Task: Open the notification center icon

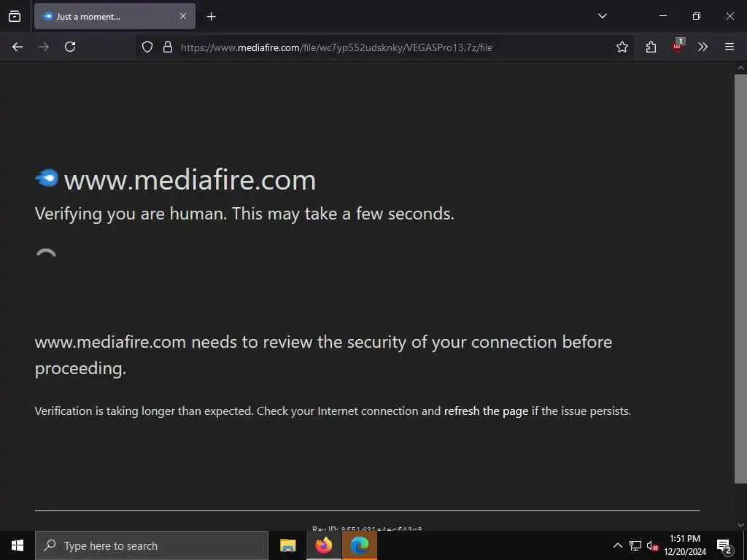Action: 724,545
